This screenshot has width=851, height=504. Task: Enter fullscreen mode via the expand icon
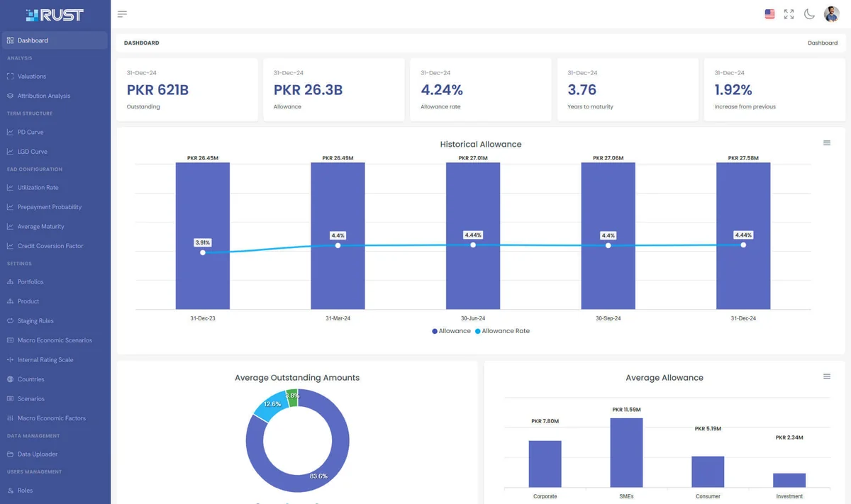click(789, 14)
